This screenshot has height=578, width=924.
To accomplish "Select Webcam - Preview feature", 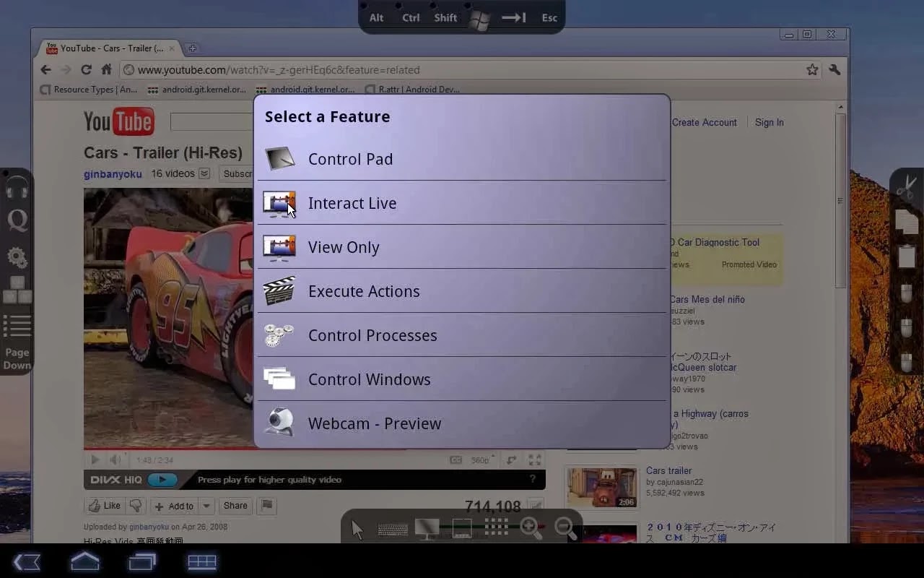I will tap(462, 423).
